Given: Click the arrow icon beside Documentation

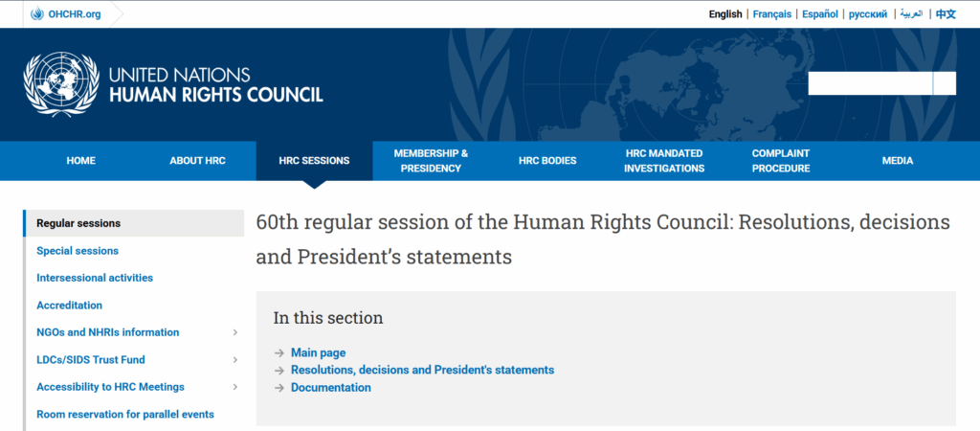Looking at the screenshot, I should pyautogui.click(x=279, y=388).
